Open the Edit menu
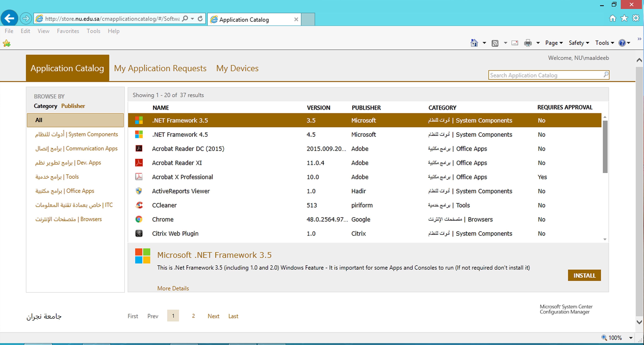The image size is (644, 345). (25, 31)
